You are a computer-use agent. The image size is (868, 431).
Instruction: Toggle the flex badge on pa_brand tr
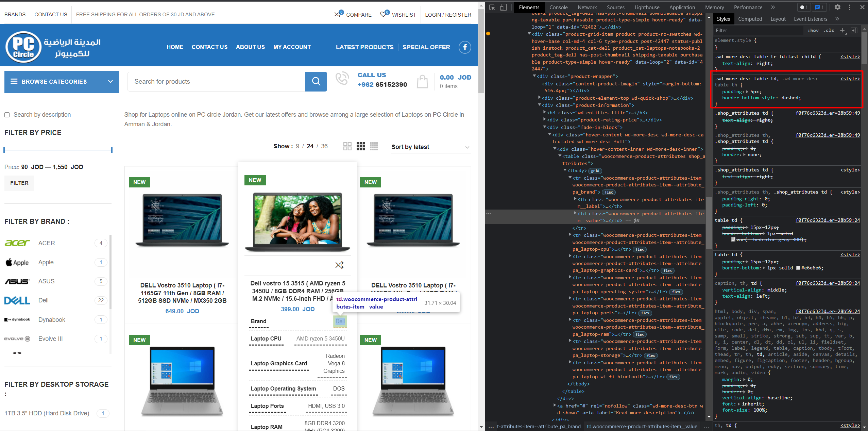[609, 192]
